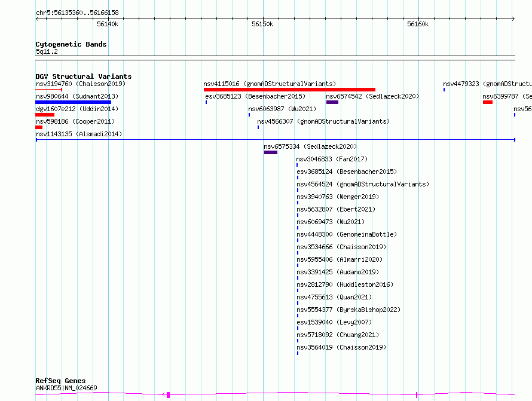Click the 56160k ruler position

coord(418,24)
